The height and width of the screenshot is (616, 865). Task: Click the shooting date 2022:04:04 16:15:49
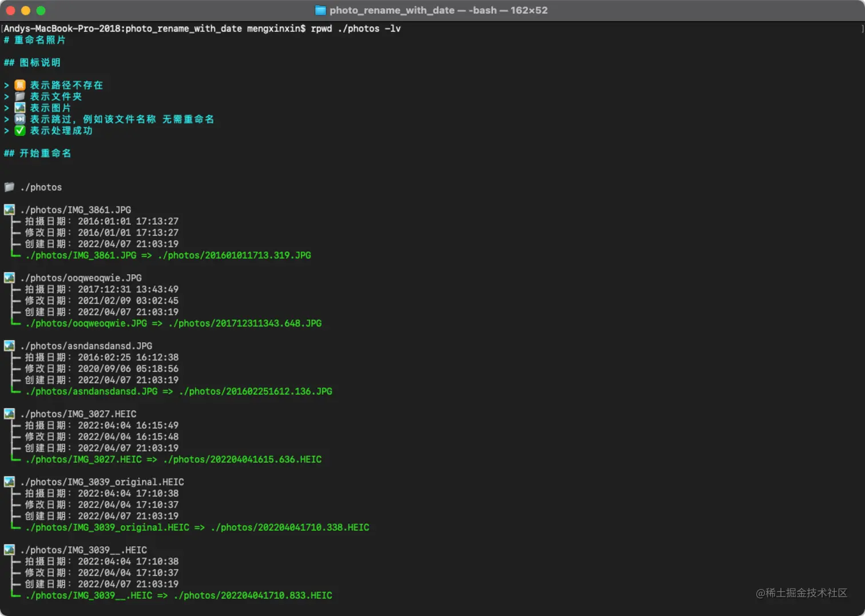[x=128, y=426]
